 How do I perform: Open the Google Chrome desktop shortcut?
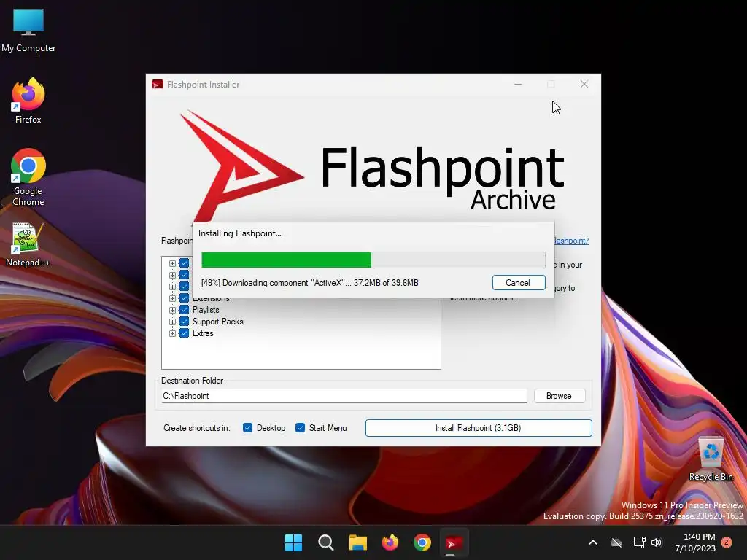coord(28,177)
